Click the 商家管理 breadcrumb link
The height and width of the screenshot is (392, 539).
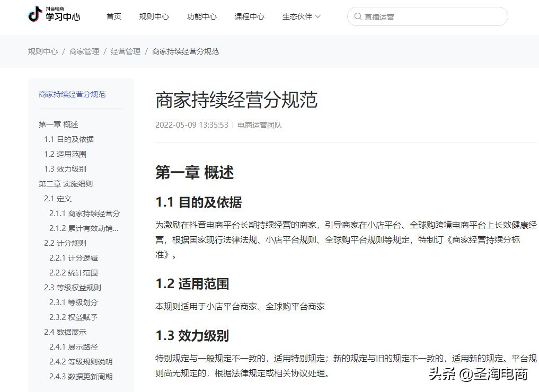click(84, 51)
